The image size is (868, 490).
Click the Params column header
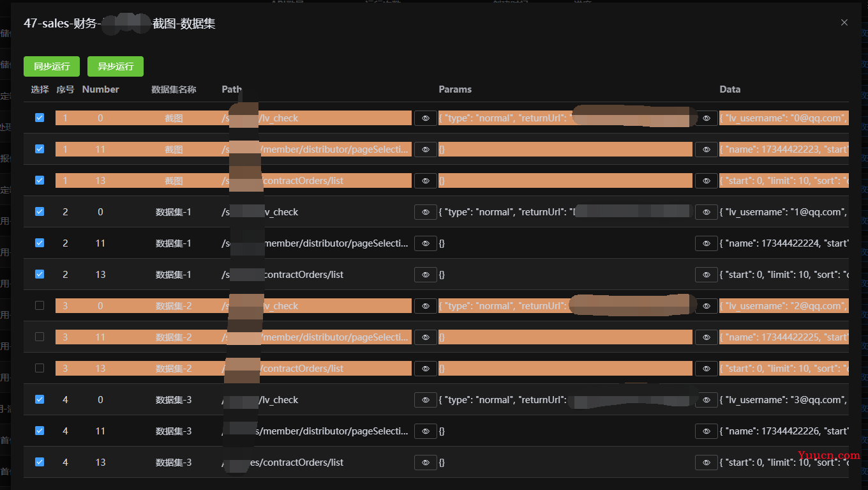455,89
